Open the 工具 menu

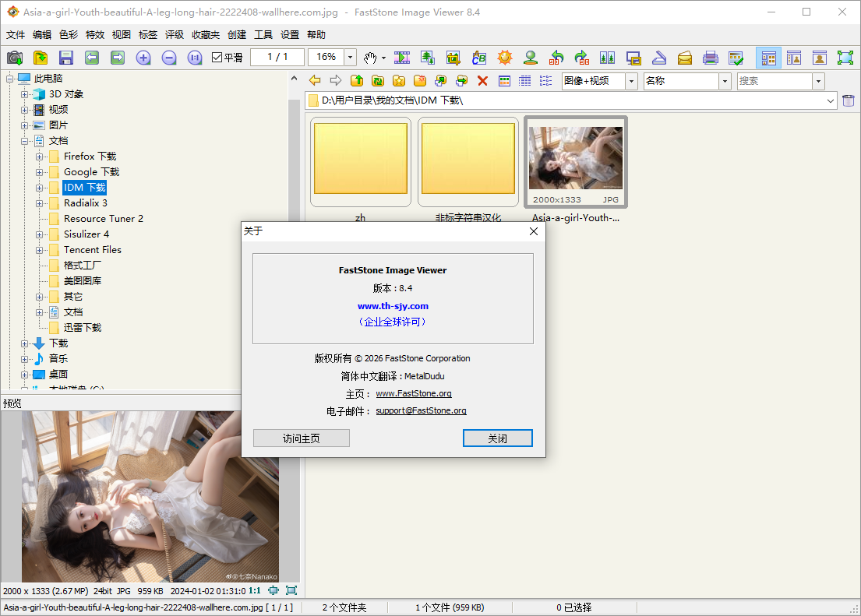263,34
